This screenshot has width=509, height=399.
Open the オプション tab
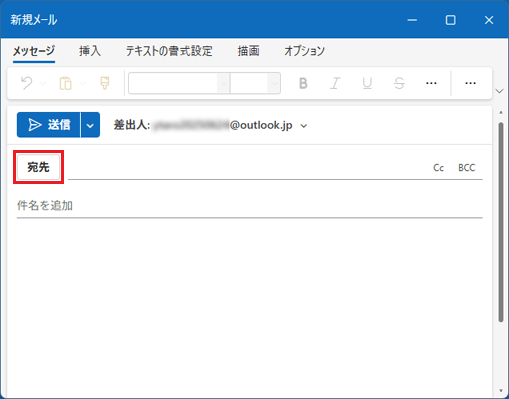pos(304,51)
